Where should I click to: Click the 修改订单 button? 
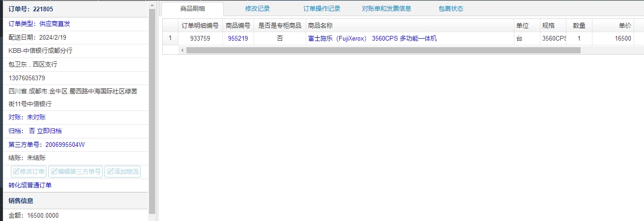pyautogui.click(x=29, y=171)
